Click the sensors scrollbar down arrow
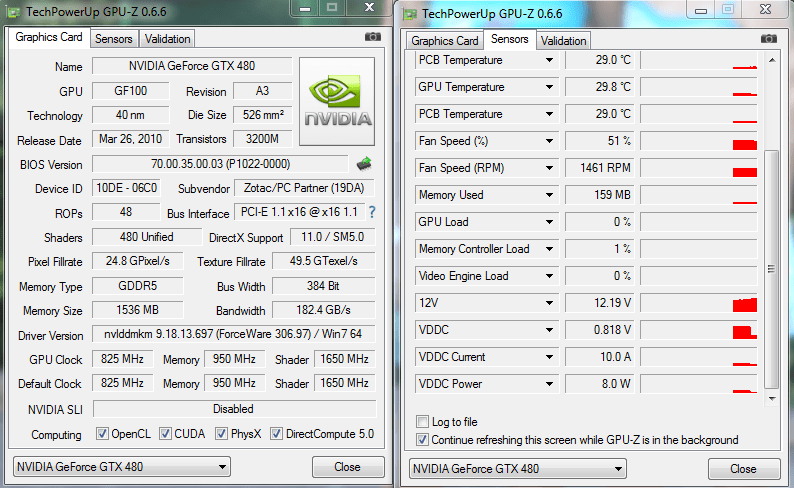The height and width of the screenshot is (488, 794). [772, 399]
